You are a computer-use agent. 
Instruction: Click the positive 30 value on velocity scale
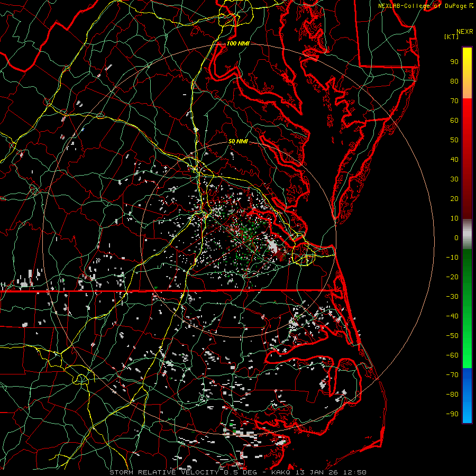tap(454, 179)
